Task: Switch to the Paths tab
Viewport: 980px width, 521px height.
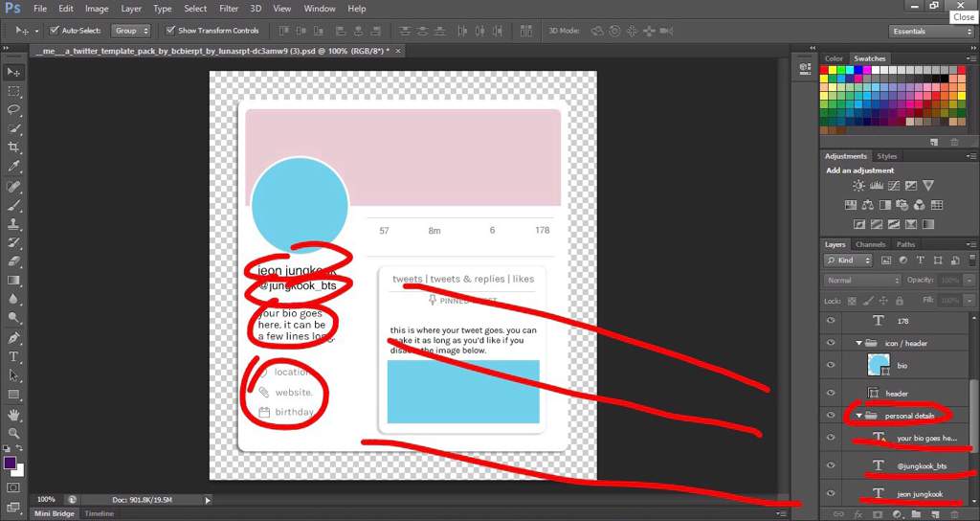Action: coord(905,244)
